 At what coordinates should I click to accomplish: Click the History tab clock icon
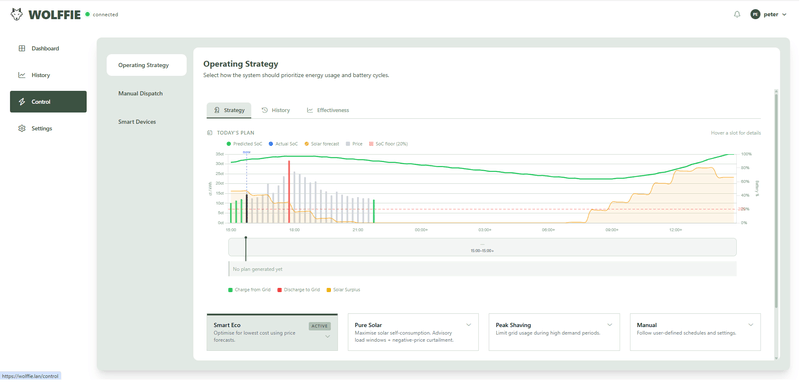click(x=265, y=110)
